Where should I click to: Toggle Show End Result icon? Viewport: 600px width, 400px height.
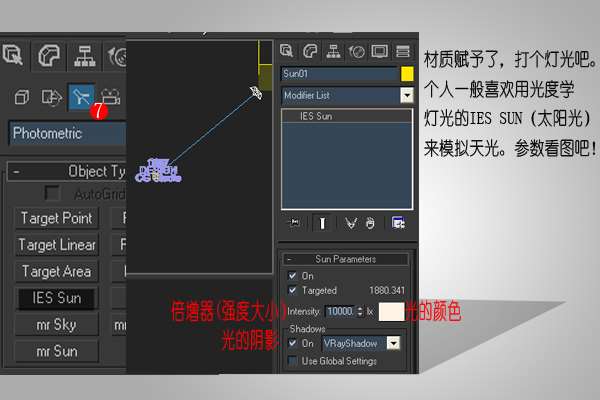pos(322,223)
